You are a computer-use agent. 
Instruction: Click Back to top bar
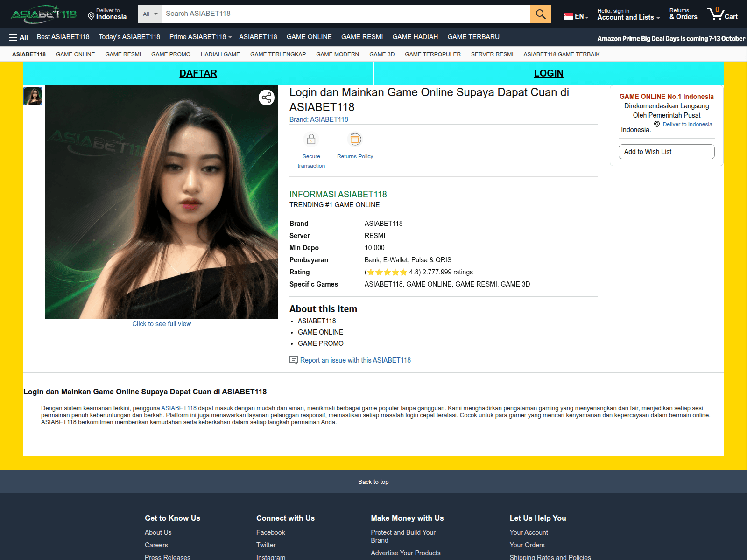pos(373,482)
